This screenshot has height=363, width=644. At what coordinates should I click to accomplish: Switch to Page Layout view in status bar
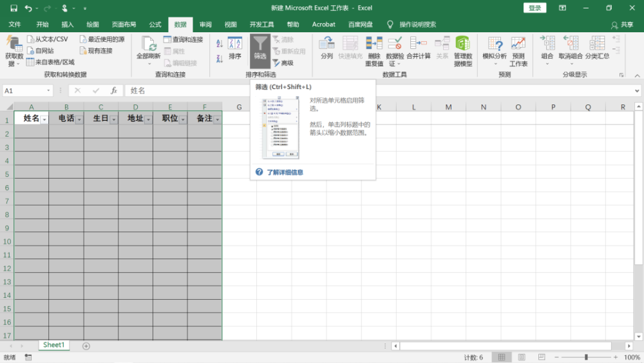[522, 357]
